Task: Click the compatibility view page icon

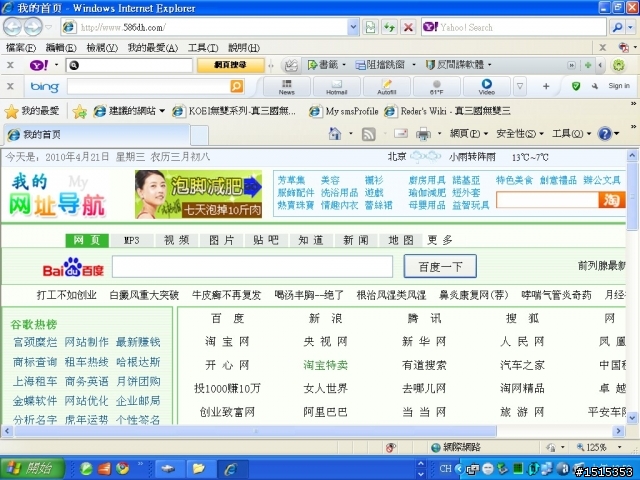Action: 370,27
